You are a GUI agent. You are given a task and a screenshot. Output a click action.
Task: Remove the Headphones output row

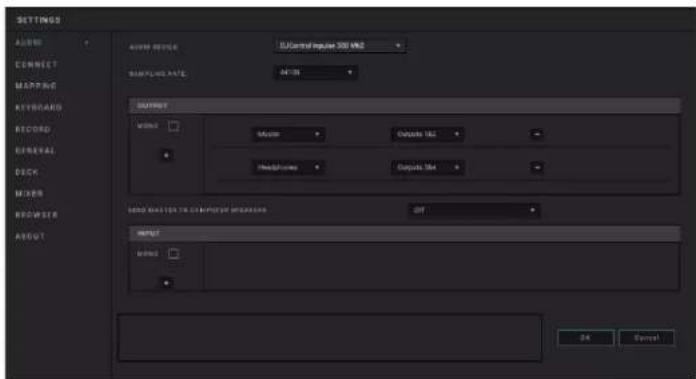click(537, 167)
